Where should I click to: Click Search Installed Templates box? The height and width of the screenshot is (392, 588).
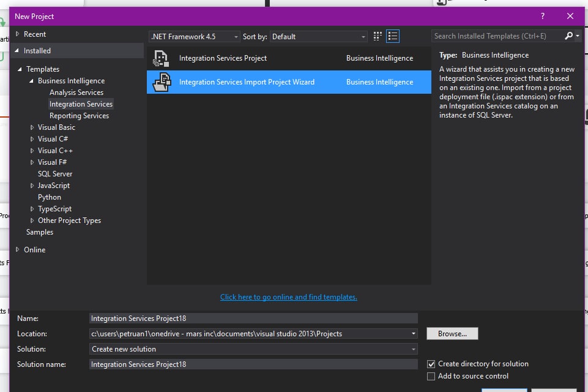click(497, 36)
